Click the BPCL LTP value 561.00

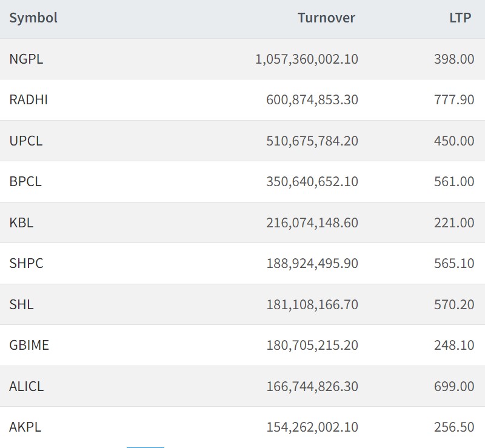click(454, 182)
